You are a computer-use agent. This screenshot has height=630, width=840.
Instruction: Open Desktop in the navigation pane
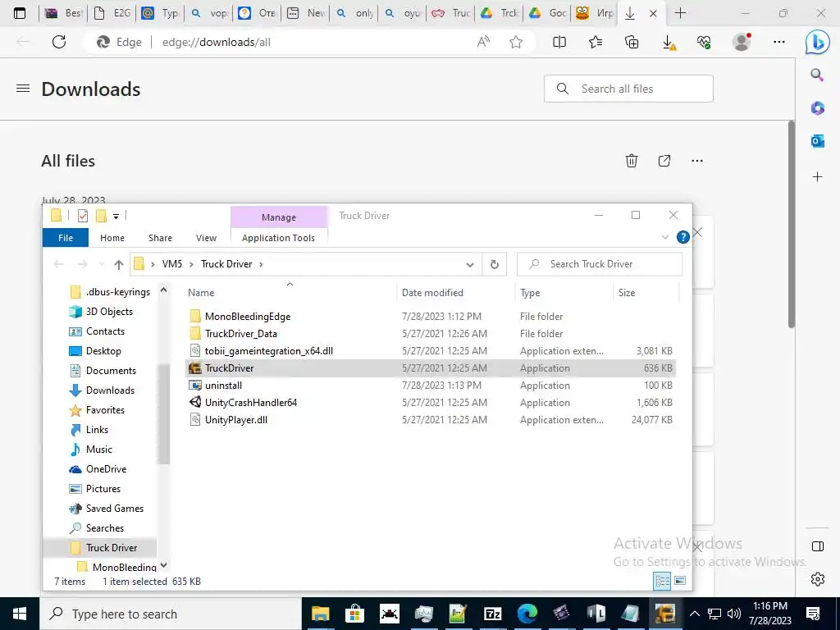[103, 351]
